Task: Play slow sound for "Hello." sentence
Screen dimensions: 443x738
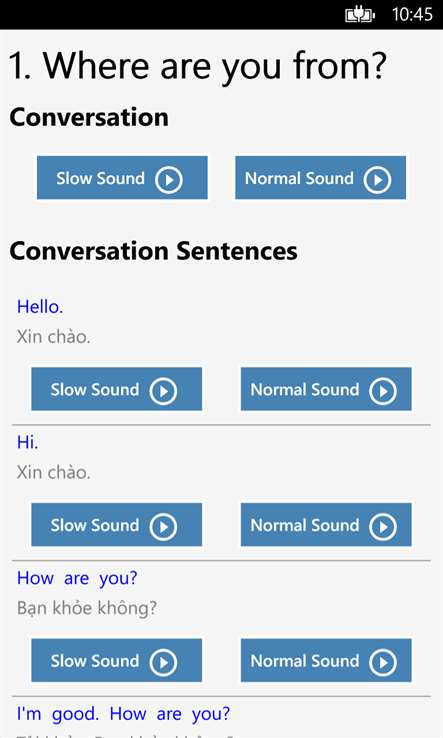Action: [116, 389]
